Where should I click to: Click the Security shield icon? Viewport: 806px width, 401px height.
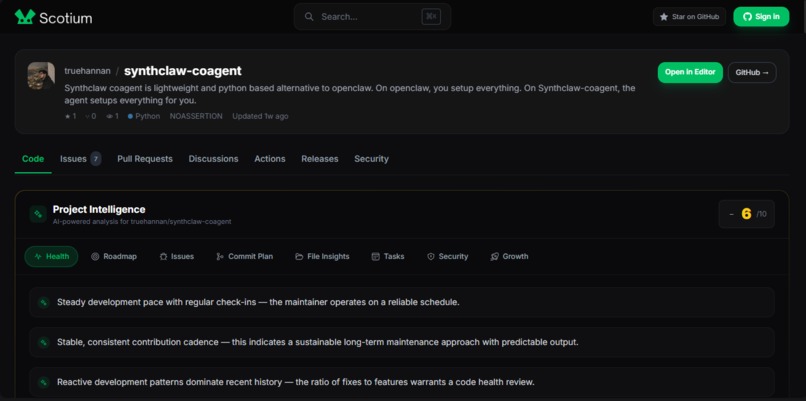[x=431, y=257]
